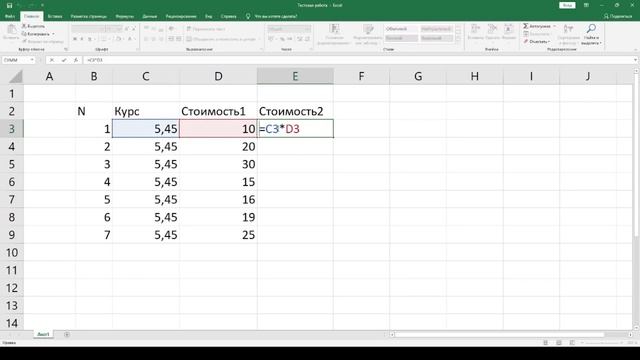Click the Стоимость2 header cell
Screen dimensions: 640x360
pyautogui.click(x=295, y=111)
